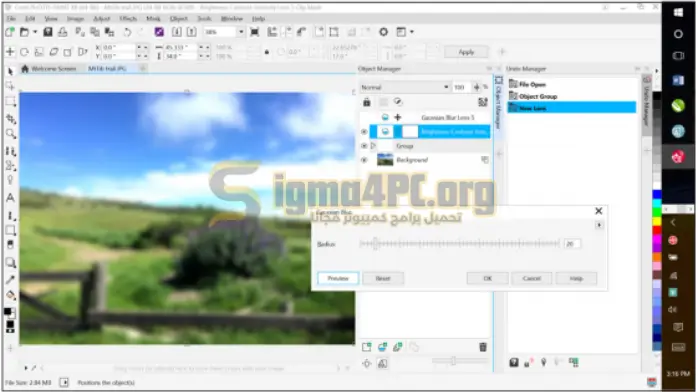Click Cancel in the Gaussian Blur dialog
The width and height of the screenshot is (698, 392).
click(x=532, y=279)
